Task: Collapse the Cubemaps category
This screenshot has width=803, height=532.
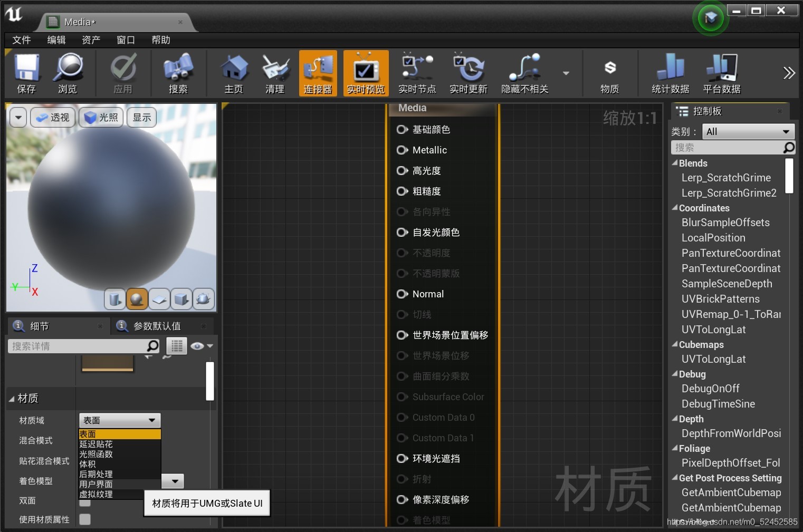Action: tap(675, 344)
